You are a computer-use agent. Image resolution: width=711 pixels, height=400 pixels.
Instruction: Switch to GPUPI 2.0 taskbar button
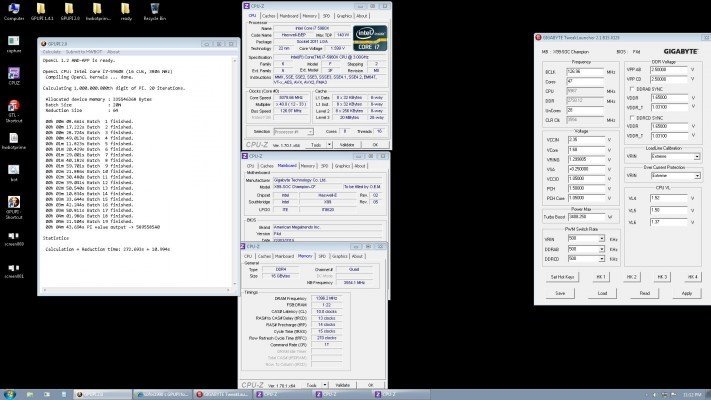[102, 395]
